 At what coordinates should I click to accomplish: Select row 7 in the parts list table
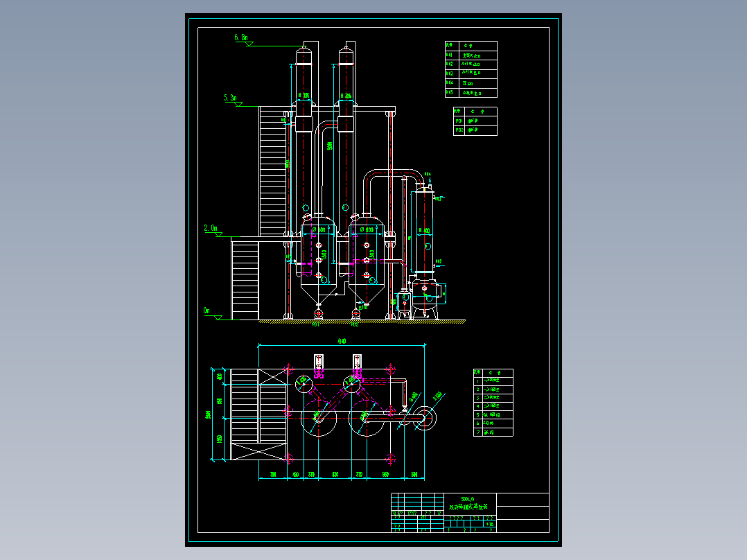(493, 432)
